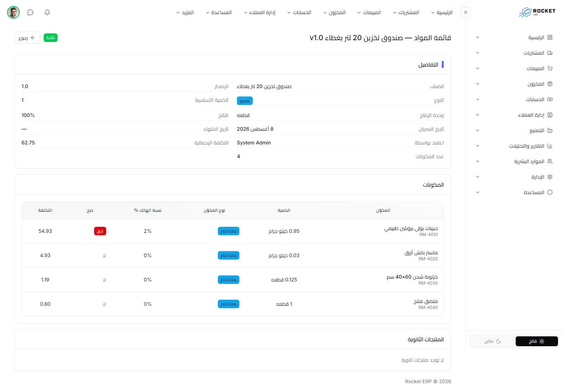
Task: Expand the sidebar الإدارة chevron
Action: 478,177
